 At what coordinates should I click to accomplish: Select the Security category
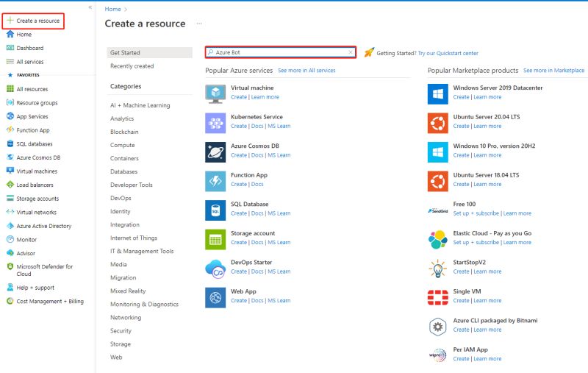[121, 330]
